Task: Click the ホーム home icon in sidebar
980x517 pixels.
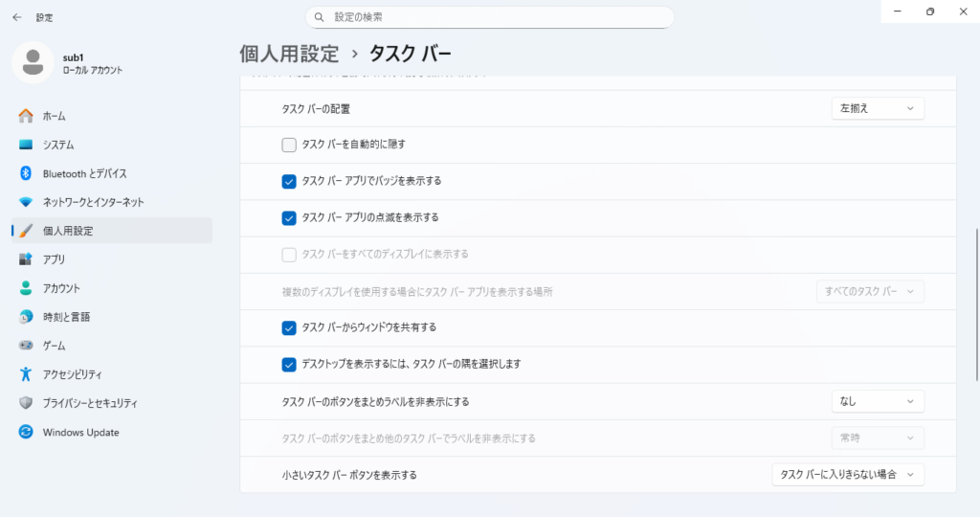Action: [x=26, y=116]
